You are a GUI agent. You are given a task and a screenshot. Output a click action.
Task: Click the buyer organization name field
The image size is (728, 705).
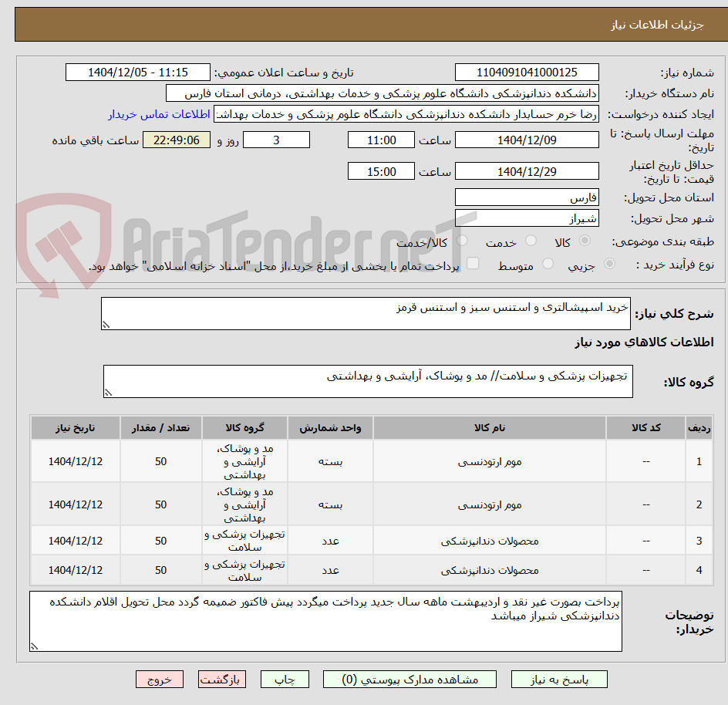[382, 93]
